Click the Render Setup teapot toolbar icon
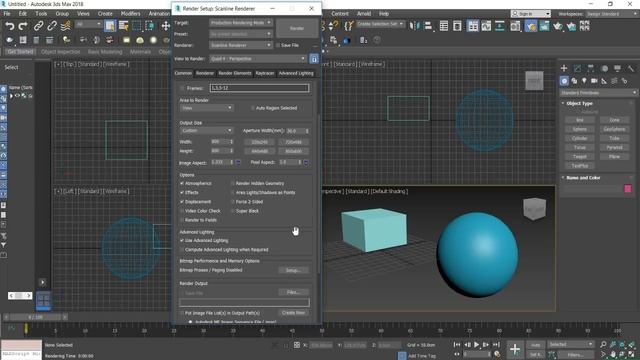Screen dimensions: 640x360 [x=531, y=26]
